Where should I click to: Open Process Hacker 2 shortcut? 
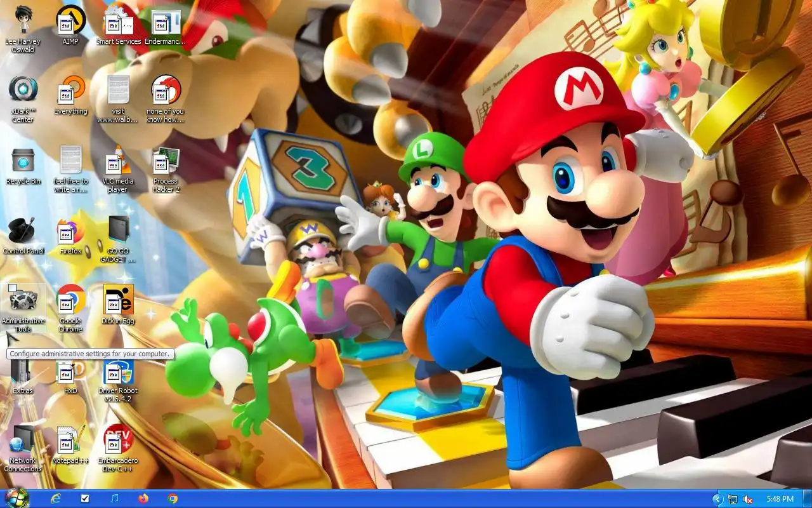[x=166, y=168]
